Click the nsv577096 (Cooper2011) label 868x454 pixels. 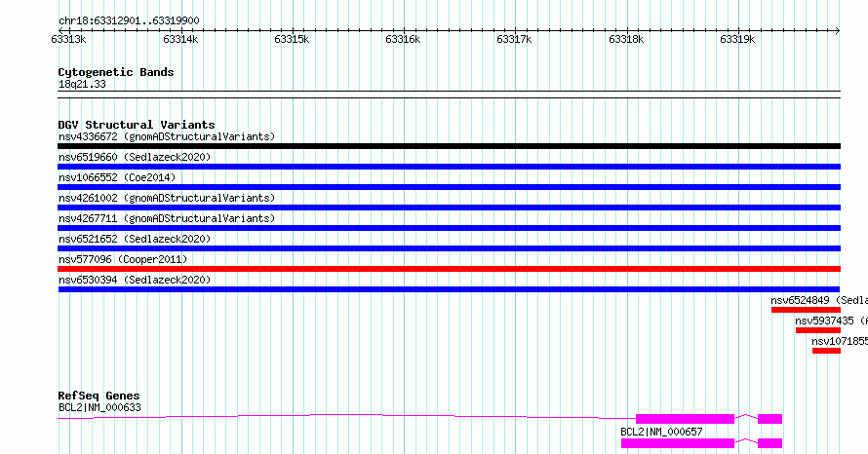123,259
